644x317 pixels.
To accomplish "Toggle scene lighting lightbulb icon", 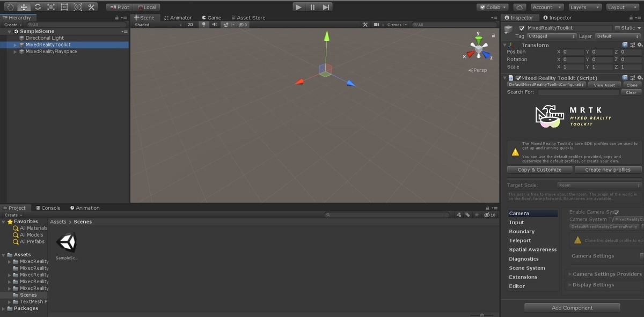I will [203, 25].
